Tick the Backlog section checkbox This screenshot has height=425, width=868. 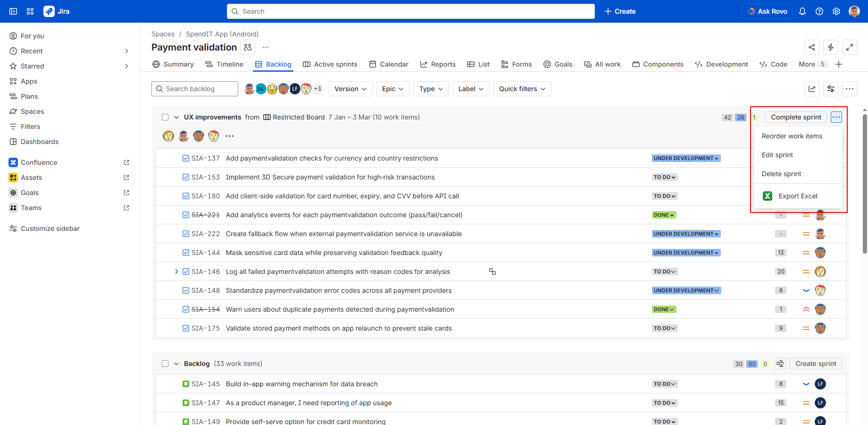[x=165, y=364]
